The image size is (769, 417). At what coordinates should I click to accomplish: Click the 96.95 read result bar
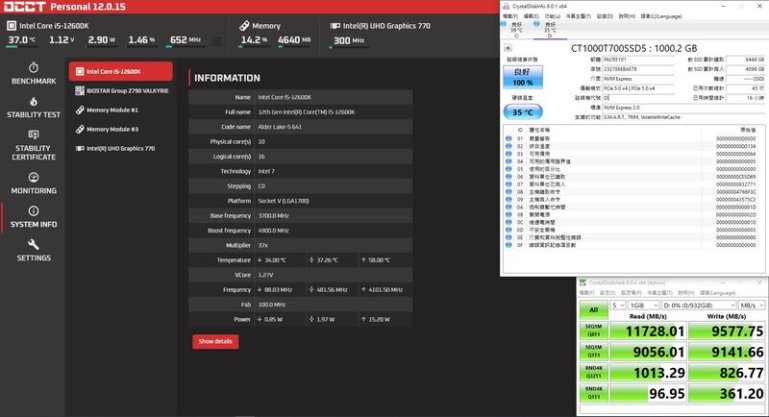coord(647,393)
